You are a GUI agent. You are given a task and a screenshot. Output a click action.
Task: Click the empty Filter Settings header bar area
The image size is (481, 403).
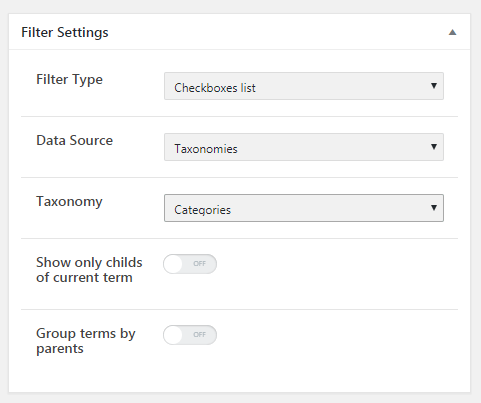(277, 32)
